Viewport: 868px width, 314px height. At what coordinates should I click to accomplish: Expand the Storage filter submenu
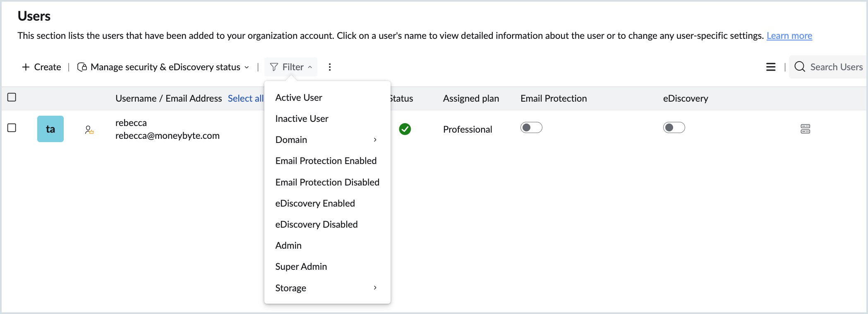[327, 288]
